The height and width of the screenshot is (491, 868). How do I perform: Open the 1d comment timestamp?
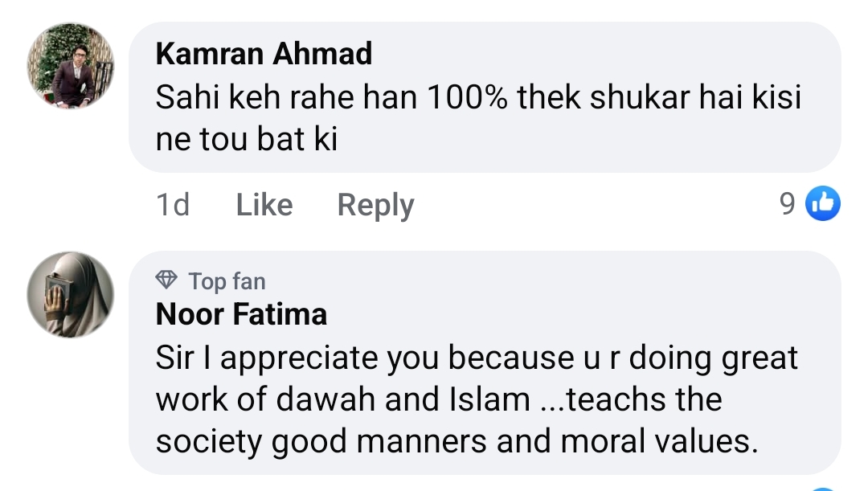coord(172,205)
